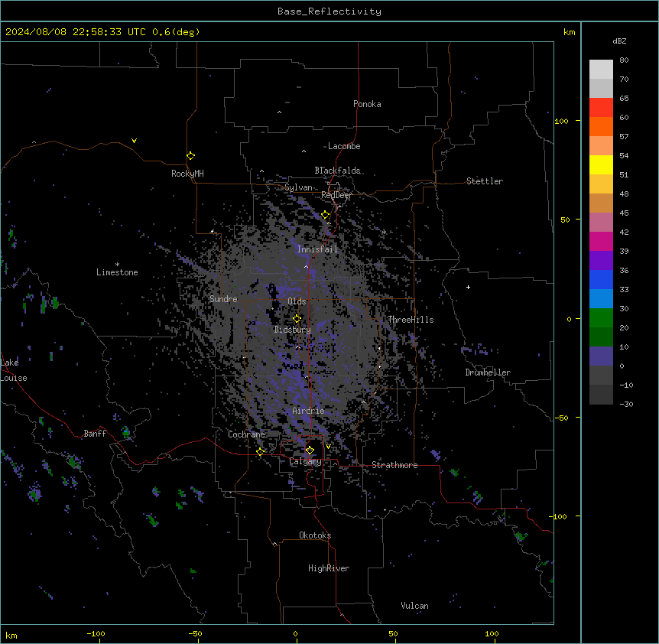Click the Lacombe city label

click(x=344, y=146)
